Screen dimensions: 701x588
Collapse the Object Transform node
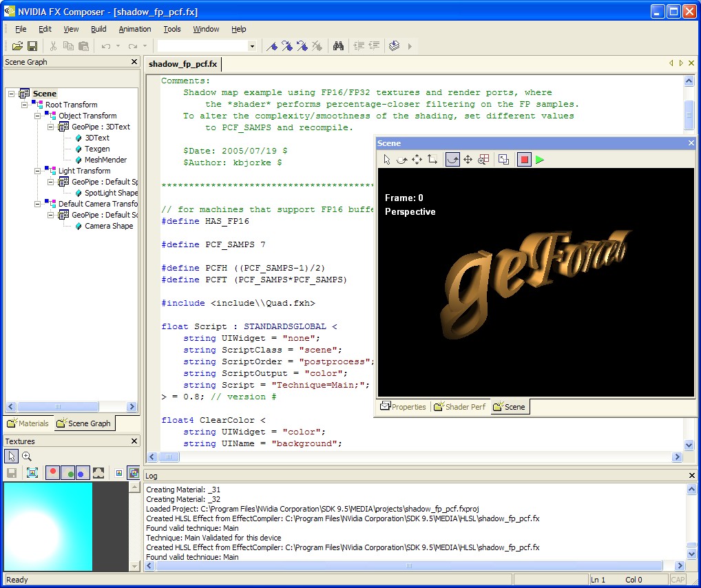pos(38,116)
